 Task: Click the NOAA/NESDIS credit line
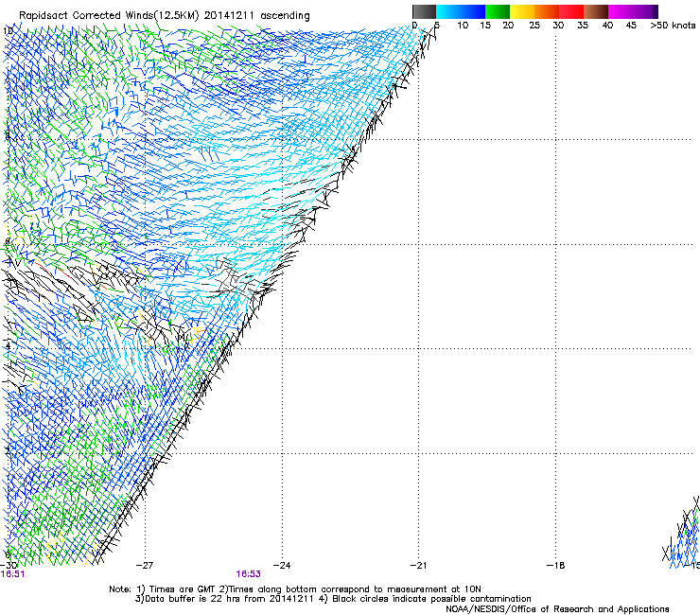tap(557, 609)
